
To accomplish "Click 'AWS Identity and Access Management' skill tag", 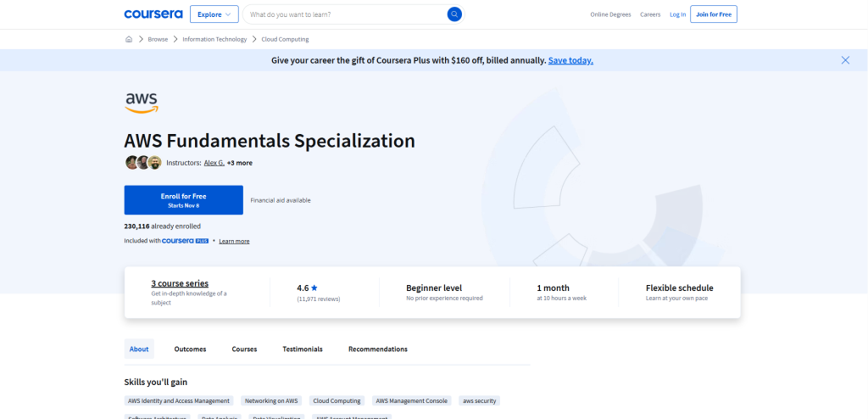I will (179, 400).
